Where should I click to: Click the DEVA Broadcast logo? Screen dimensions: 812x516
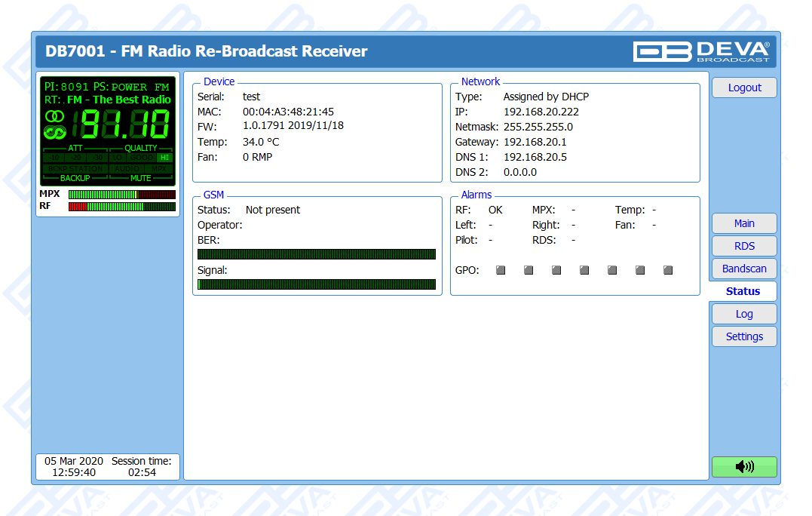[x=702, y=51]
